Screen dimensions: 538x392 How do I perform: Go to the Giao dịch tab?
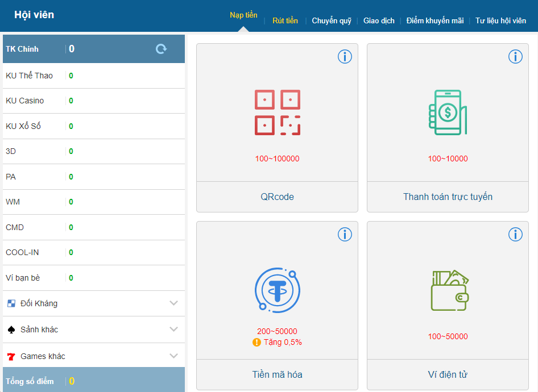[x=379, y=21]
